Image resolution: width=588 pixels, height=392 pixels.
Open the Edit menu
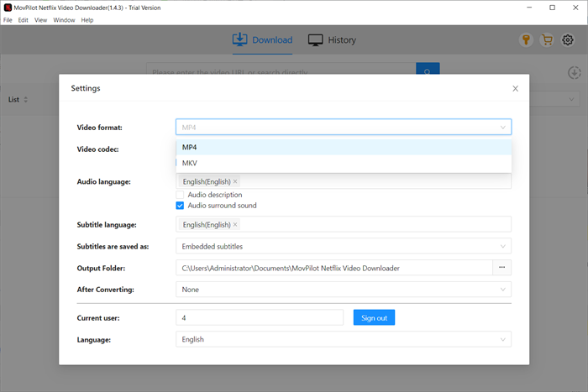(24, 20)
